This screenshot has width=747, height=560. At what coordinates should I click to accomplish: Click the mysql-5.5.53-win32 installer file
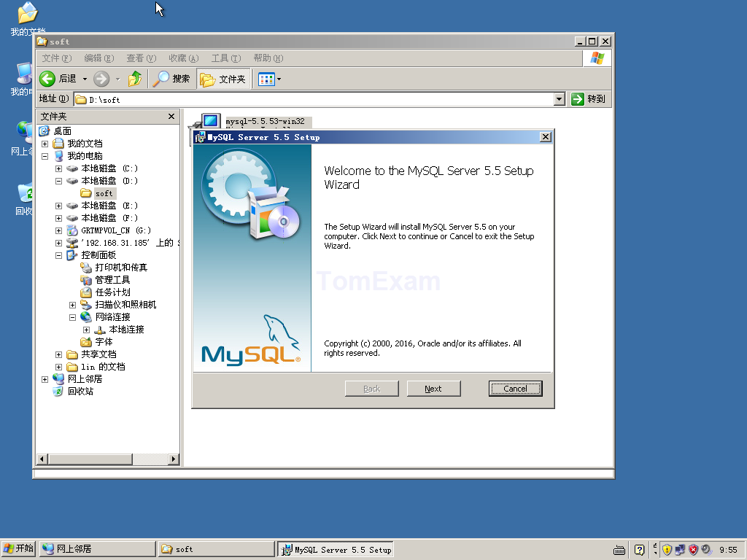coord(265,122)
